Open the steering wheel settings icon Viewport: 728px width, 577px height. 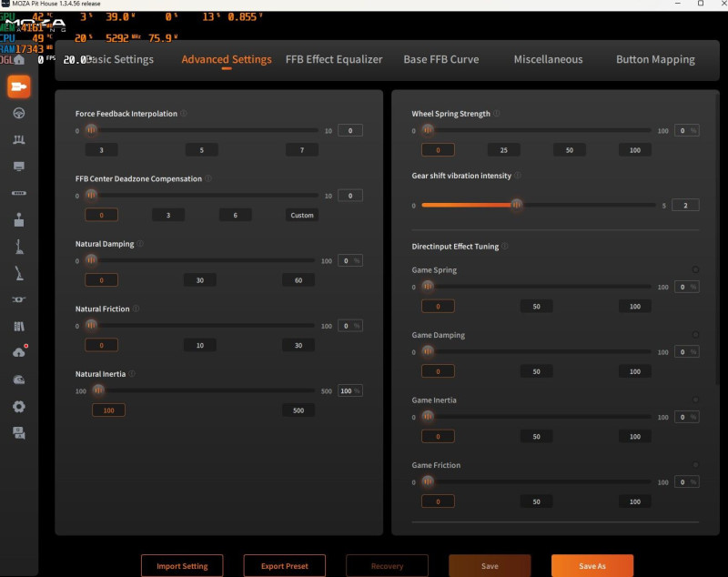click(x=18, y=113)
